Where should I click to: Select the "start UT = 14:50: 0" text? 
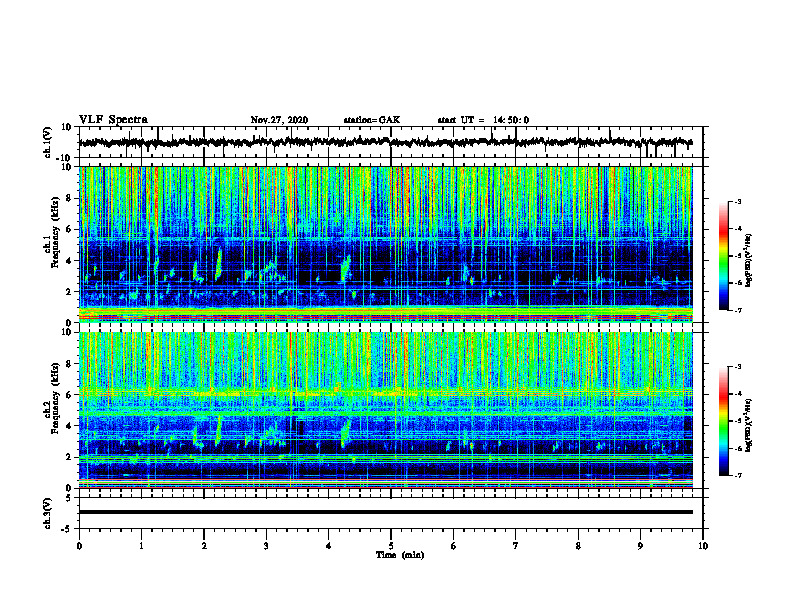coord(483,120)
